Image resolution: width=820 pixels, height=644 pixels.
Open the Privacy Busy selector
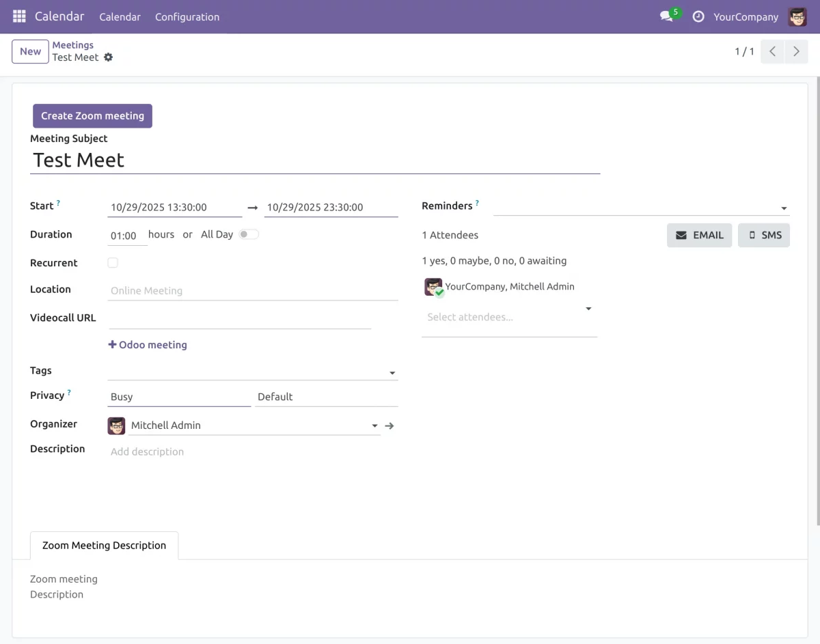pos(179,397)
